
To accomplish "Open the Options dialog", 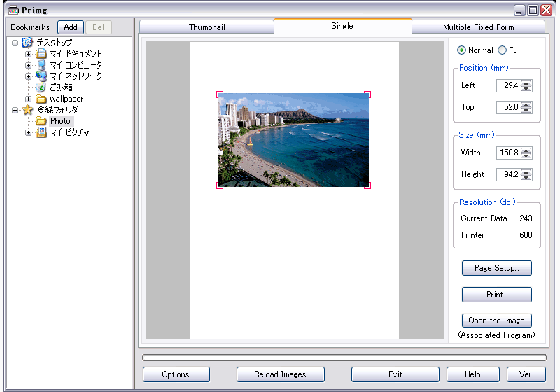I will tap(176, 374).
